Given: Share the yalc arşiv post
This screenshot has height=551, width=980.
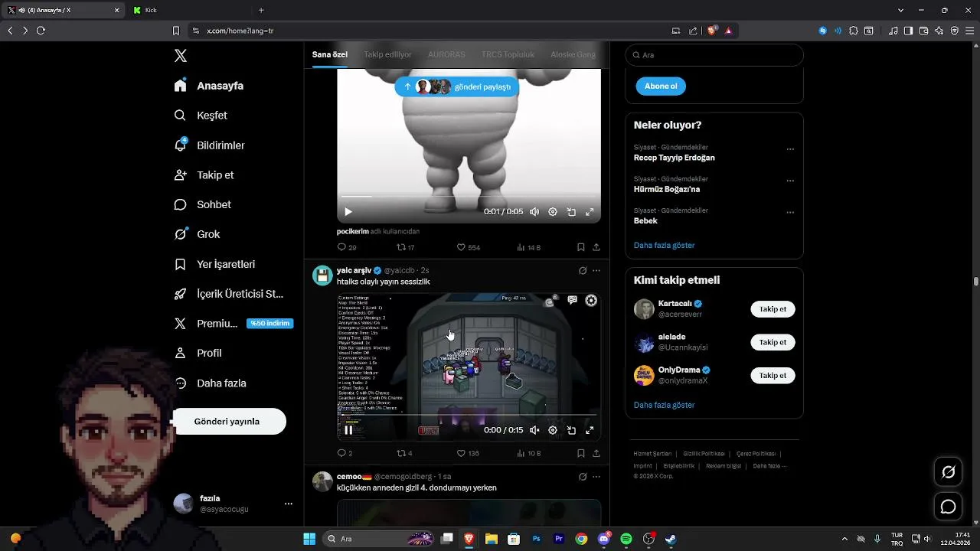Looking at the screenshot, I should point(596,453).
